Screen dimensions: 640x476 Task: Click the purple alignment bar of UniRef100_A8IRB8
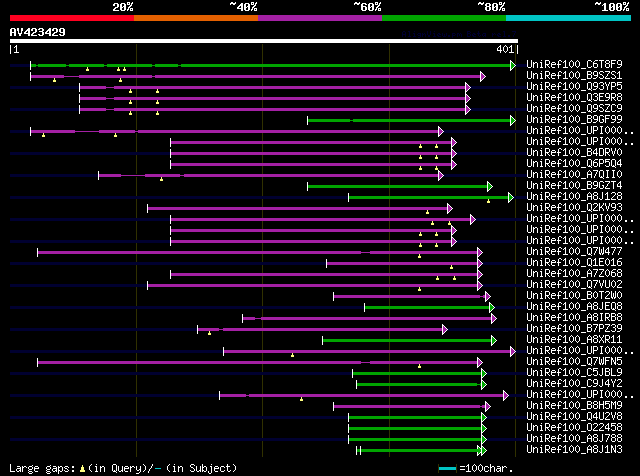pos(367,319)
